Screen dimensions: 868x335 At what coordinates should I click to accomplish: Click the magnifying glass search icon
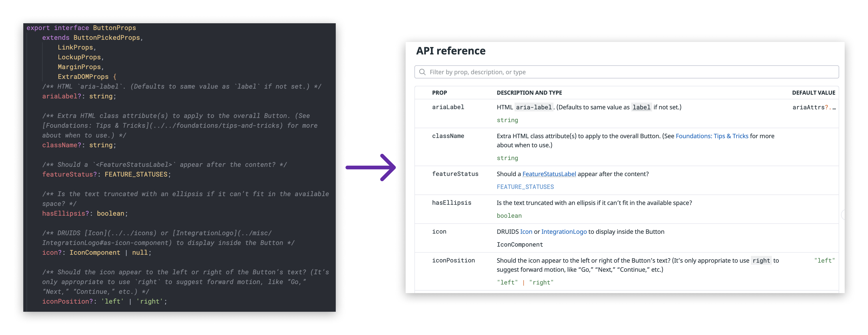[423, 72]
